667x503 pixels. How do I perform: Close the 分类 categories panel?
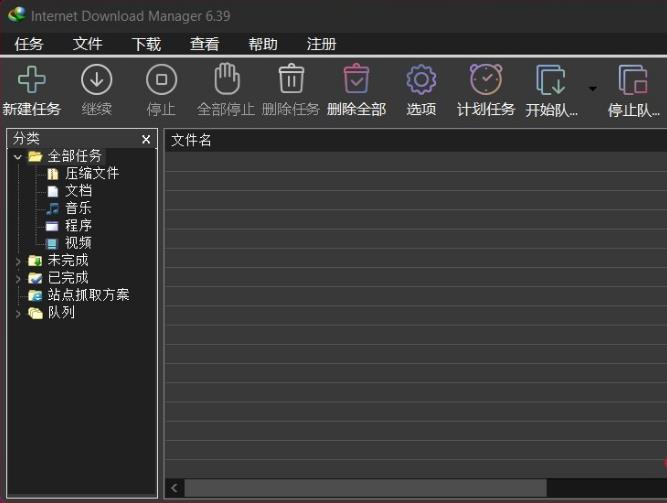146,139
